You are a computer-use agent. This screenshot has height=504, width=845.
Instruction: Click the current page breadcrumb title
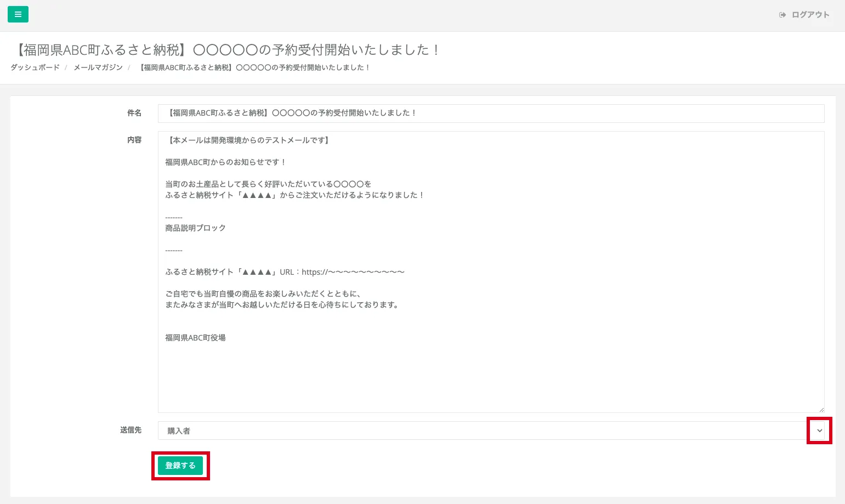(254, 67)
